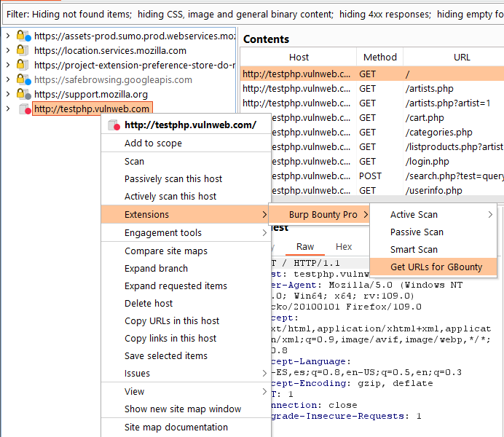Expand the safebrowsing.googleapis.com tree node

8,79
